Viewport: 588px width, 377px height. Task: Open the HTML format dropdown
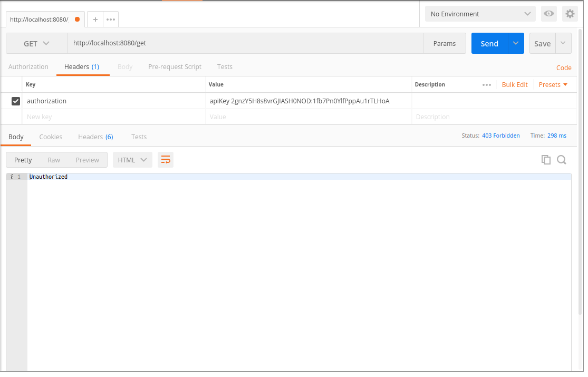[132, 160]
